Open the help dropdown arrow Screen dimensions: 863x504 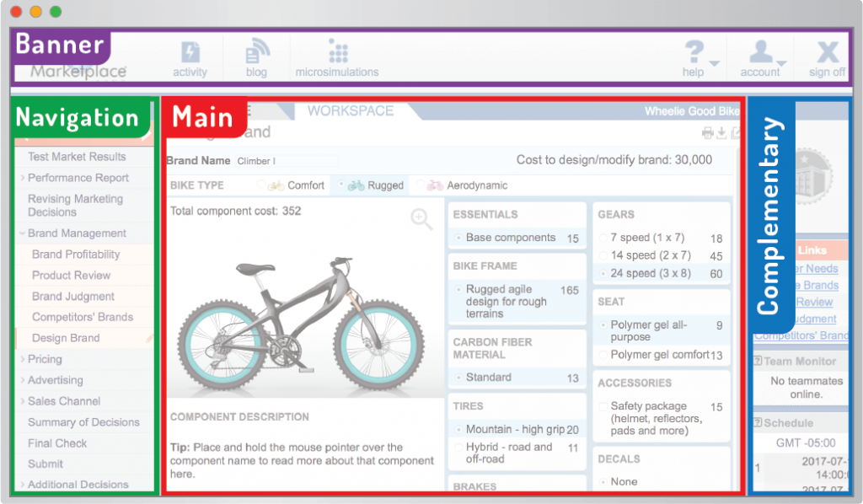click(715, 63)
